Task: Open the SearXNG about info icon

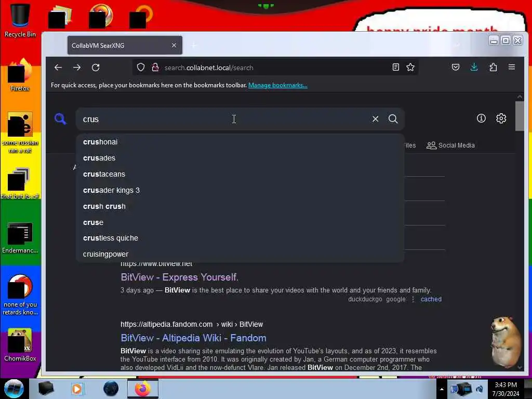Action: pyautogui.click(x=481, y=118)
